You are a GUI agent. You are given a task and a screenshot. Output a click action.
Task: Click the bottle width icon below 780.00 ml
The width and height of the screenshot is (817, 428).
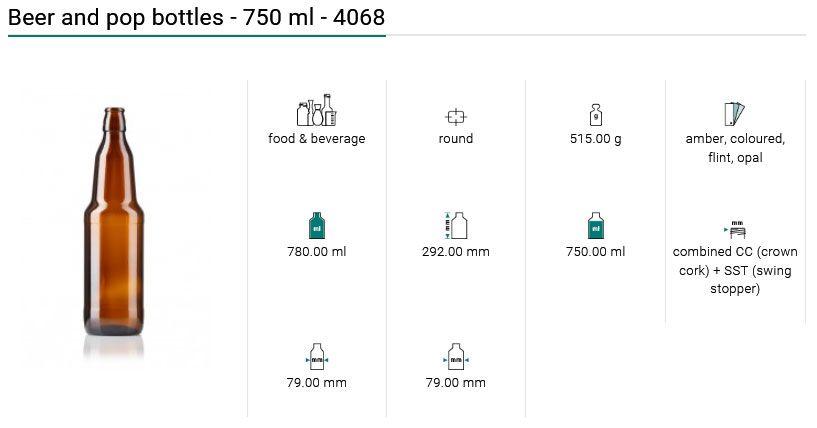click(x=316, y=358)
